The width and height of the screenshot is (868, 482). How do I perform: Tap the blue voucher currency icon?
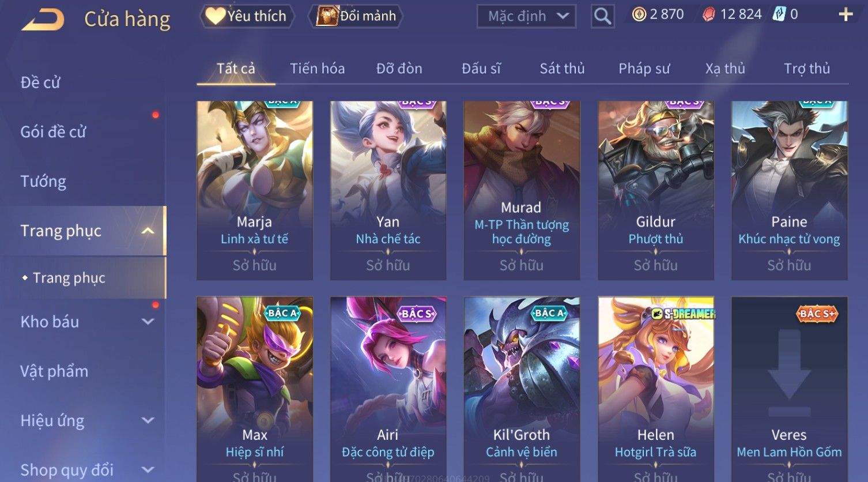pos(779,14)
